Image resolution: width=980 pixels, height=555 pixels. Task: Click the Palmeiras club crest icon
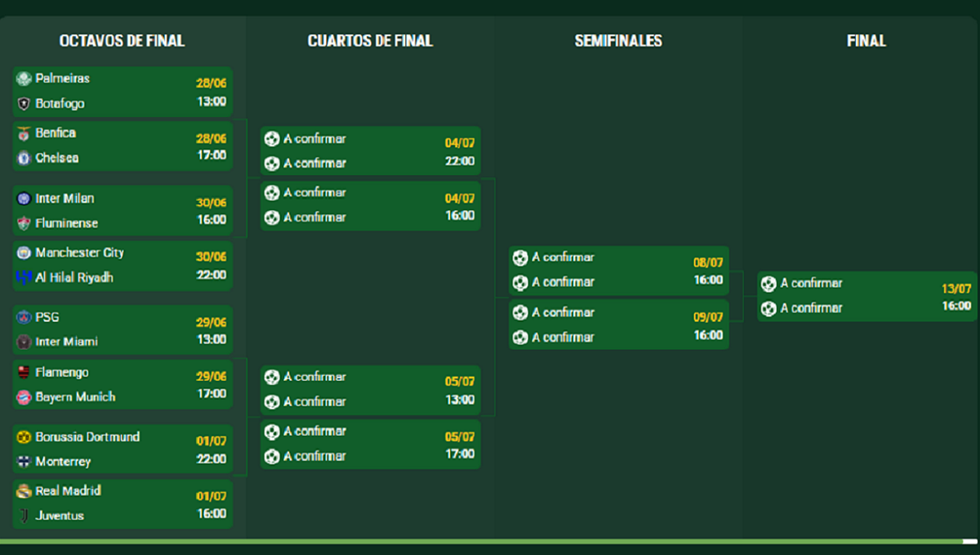click(x=24, y=78)
